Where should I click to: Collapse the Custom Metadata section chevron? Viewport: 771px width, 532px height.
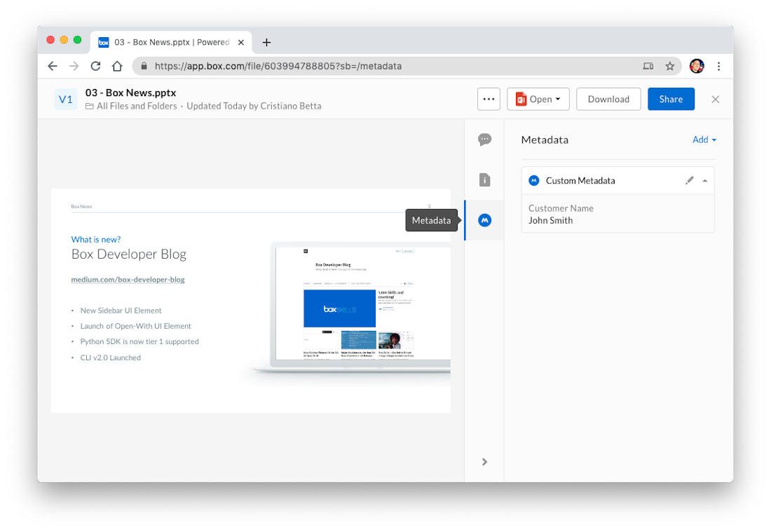point(706,180)
